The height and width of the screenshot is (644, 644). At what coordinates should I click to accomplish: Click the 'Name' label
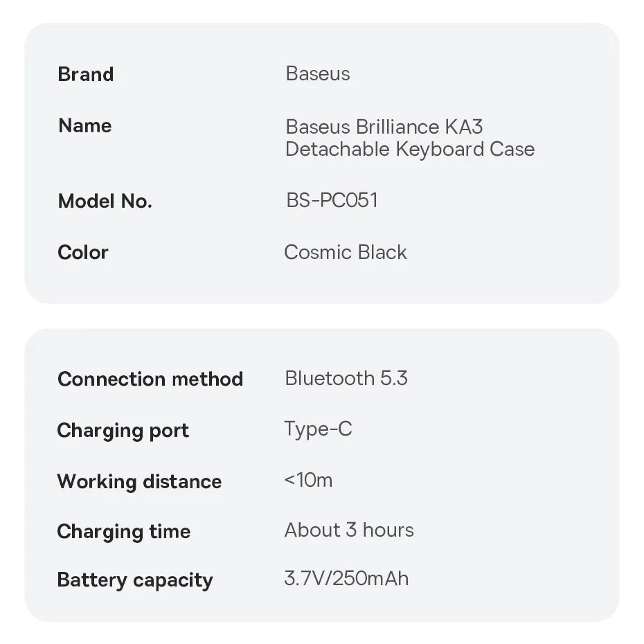(84, 125)
